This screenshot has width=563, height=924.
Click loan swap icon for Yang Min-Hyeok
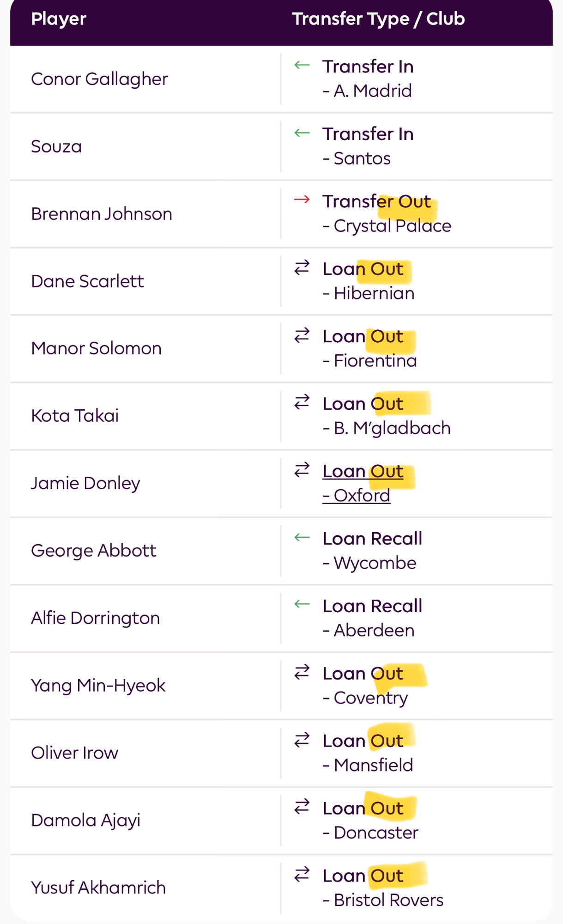click(302, 672)
